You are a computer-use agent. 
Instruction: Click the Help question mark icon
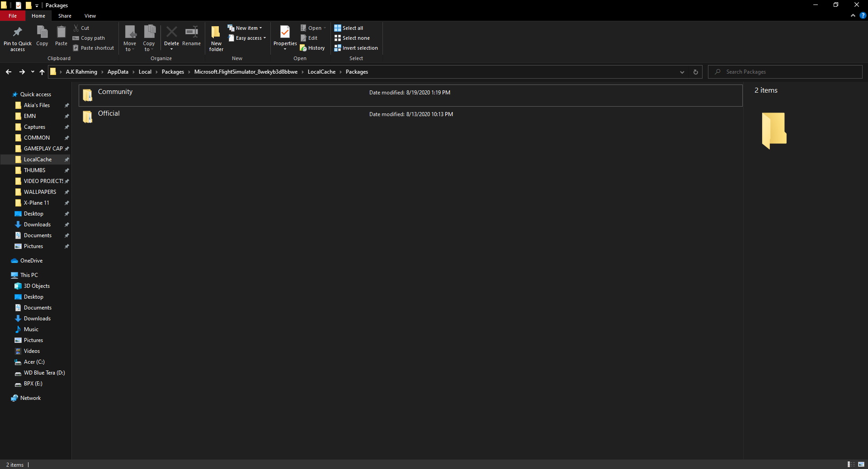(x=863, y=15)
